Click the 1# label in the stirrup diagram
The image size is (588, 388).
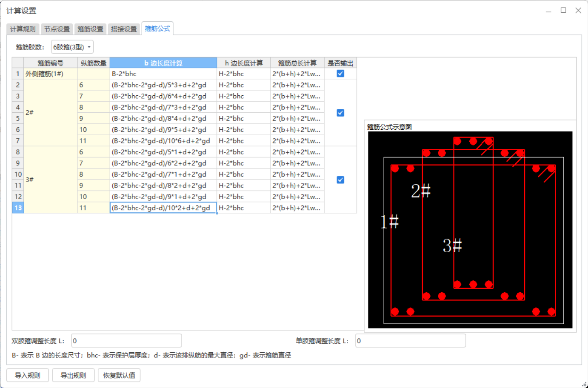point(389,222)
